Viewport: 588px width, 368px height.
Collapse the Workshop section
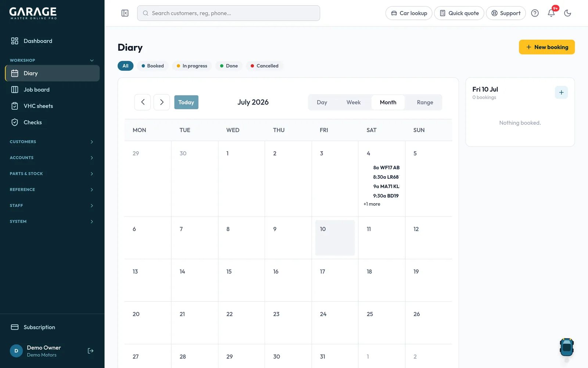[x=52, y=60]
